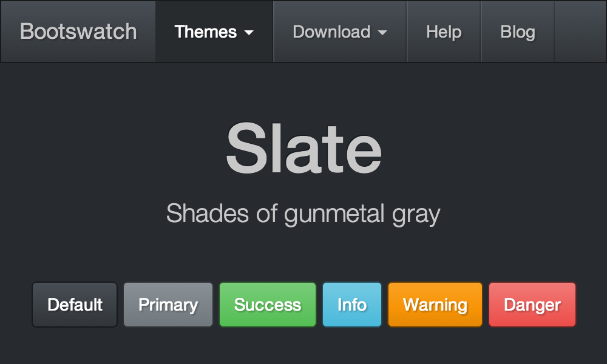Click the Help navbar link
Screen dimensions: 607x364
pos(444,32)
